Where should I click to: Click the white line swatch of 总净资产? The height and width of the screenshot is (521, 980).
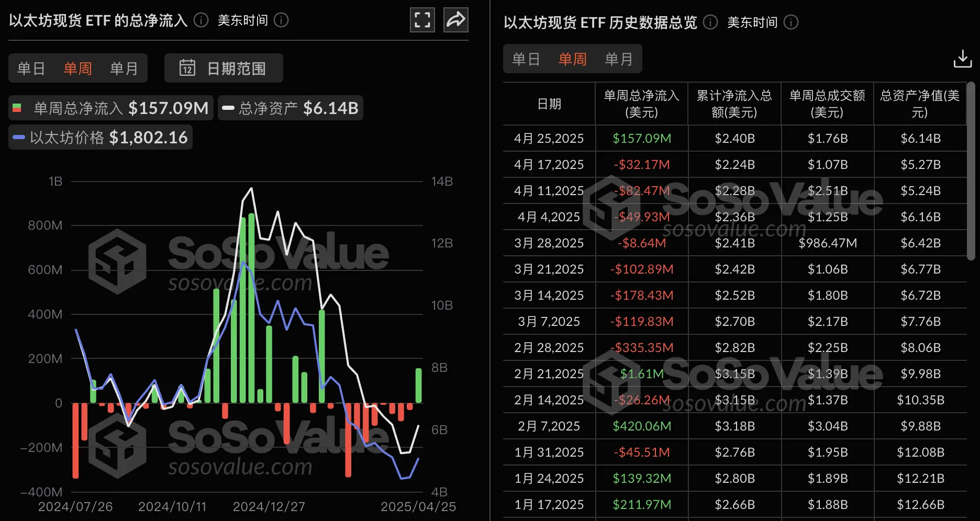click(x=228, y=108)
